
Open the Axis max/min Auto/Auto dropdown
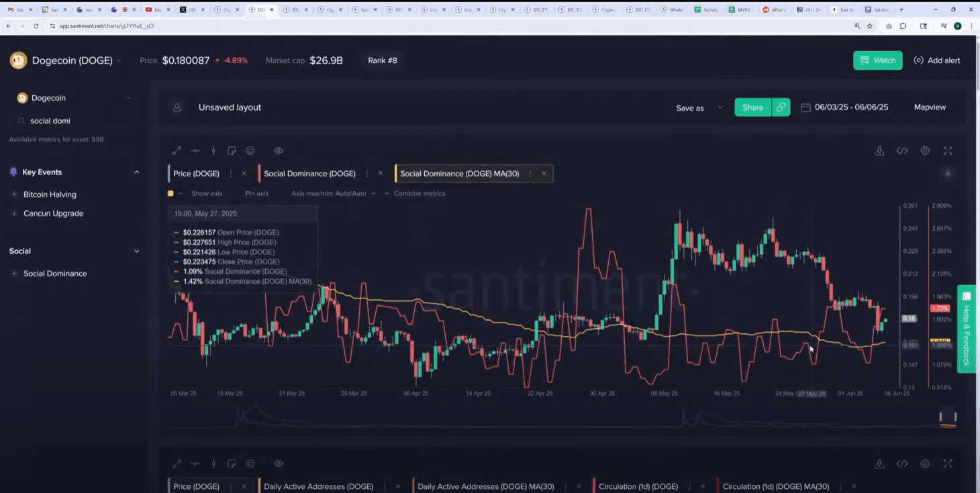[333, 193]
